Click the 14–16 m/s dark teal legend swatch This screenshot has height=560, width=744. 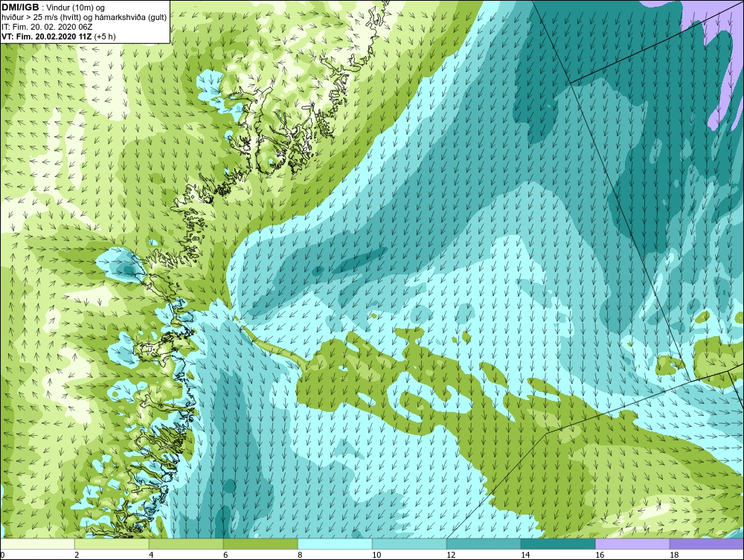click(x=558, y=544)
